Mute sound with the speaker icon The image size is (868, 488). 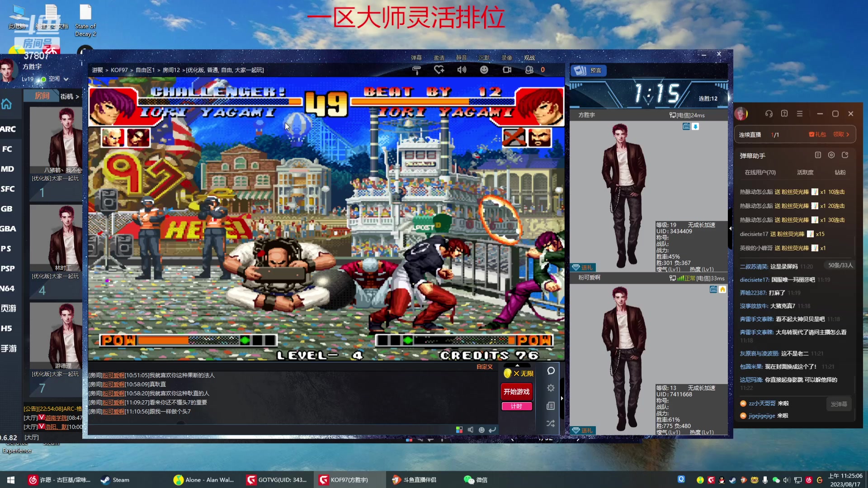click(x=462, y=70)
